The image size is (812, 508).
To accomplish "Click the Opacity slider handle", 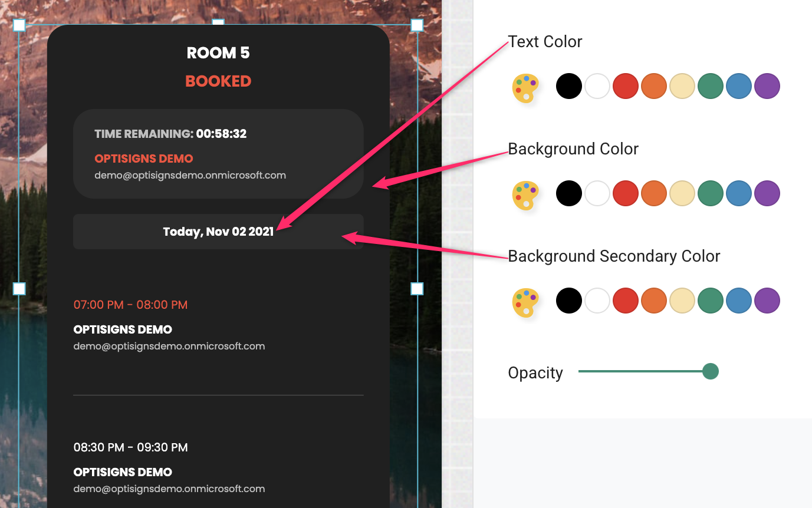I will 711,371.
